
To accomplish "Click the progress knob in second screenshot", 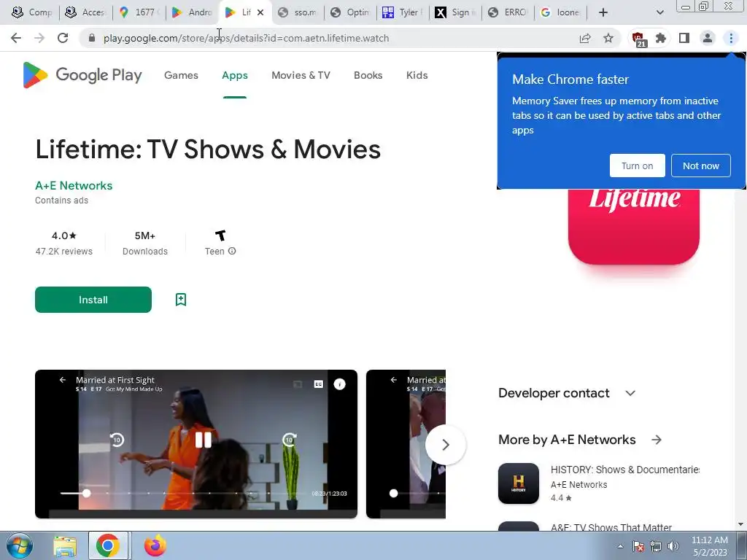I will point(393,494).
